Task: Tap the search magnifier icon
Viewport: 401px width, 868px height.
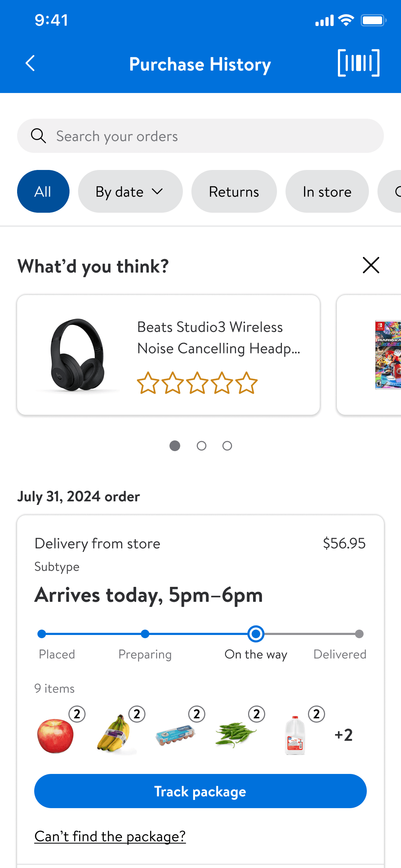Action: coord(38,136)
